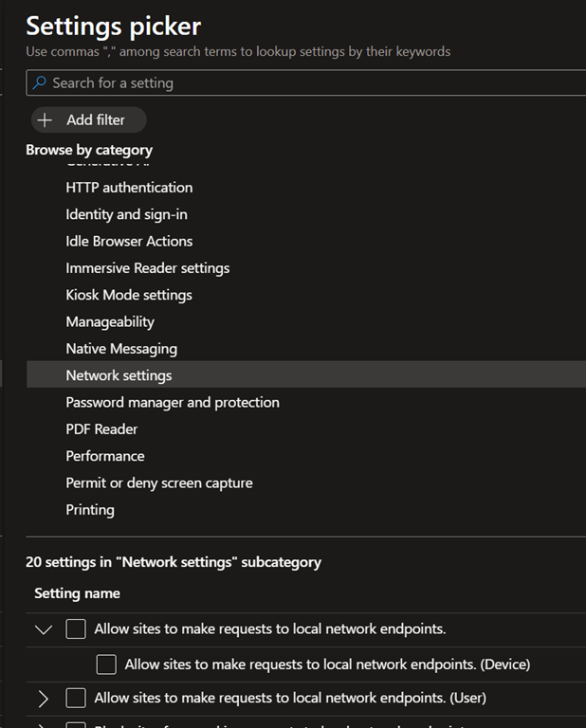Collapse the expanded local network endpoints row
The width and height of the screenshot is (586, 728).
(x=43, y=629)
